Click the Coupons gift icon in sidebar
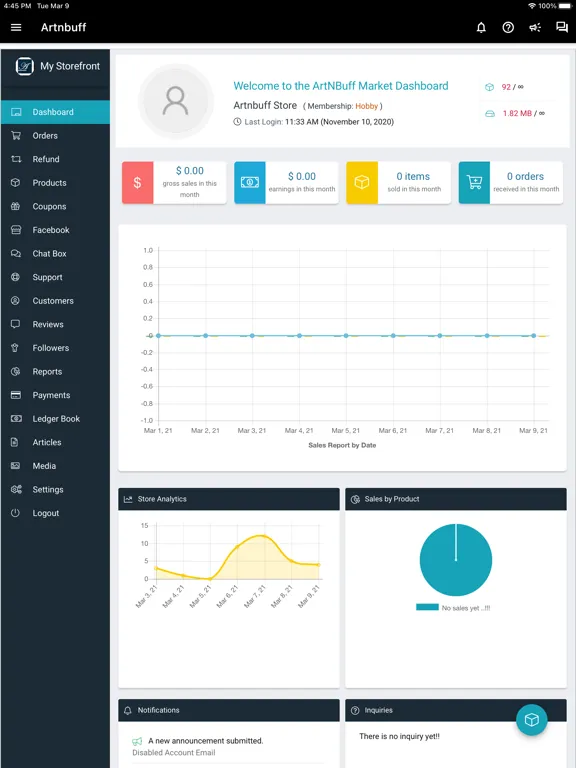Viewport: 576px width, 768px height. coord(16,206)
